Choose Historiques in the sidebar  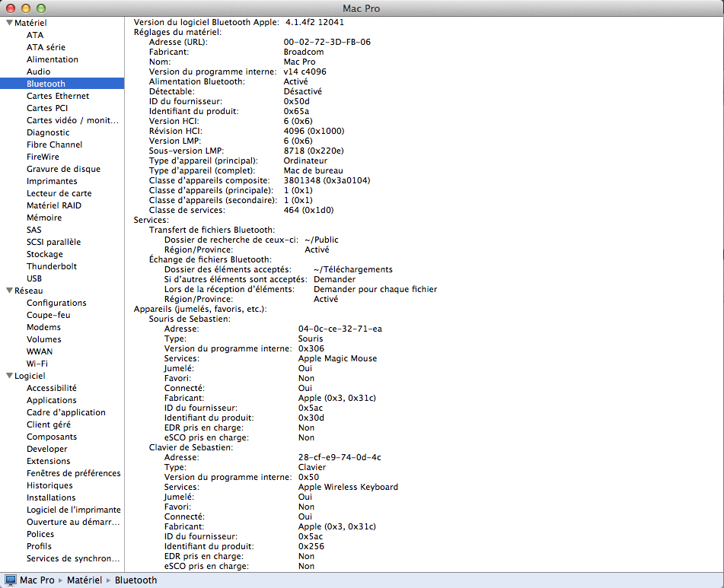point(49,485)
